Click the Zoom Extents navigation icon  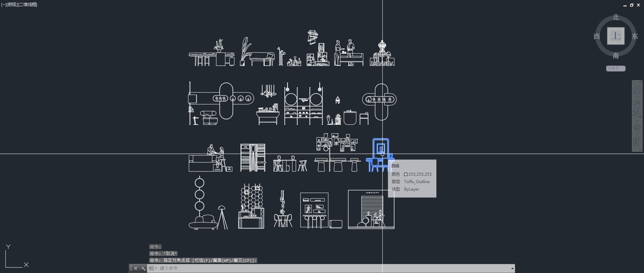(x=637, y=115)
